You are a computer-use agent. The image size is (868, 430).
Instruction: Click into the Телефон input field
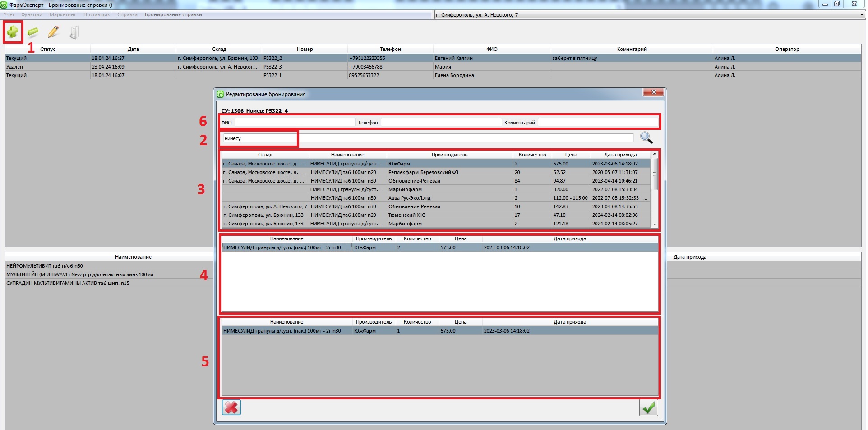point(441,123)
